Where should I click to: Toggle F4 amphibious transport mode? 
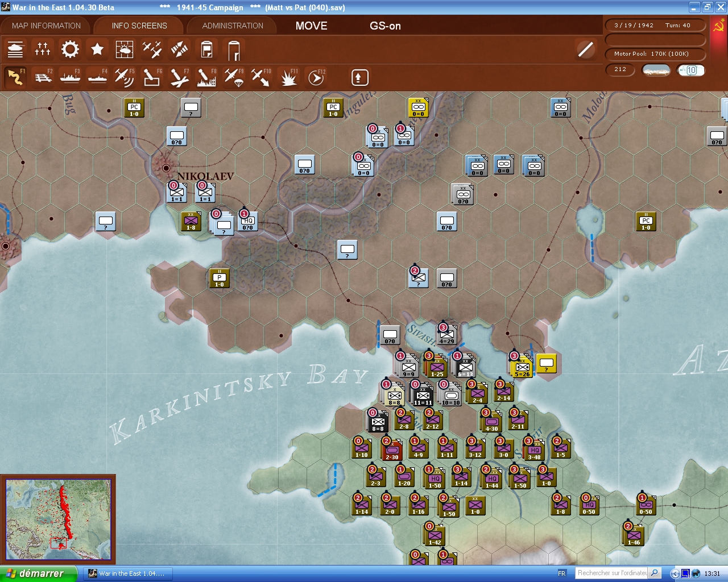[97, 77]
